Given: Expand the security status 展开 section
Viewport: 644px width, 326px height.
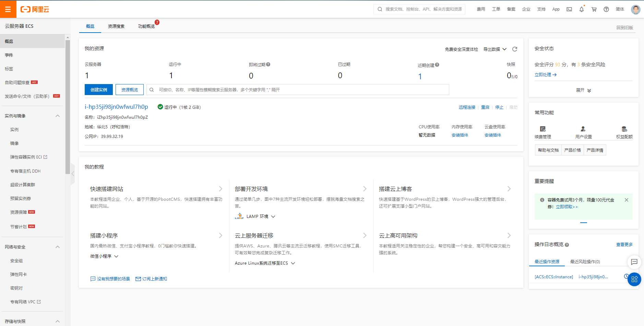Looking at the screenshot, I should [x=583, y=90].
